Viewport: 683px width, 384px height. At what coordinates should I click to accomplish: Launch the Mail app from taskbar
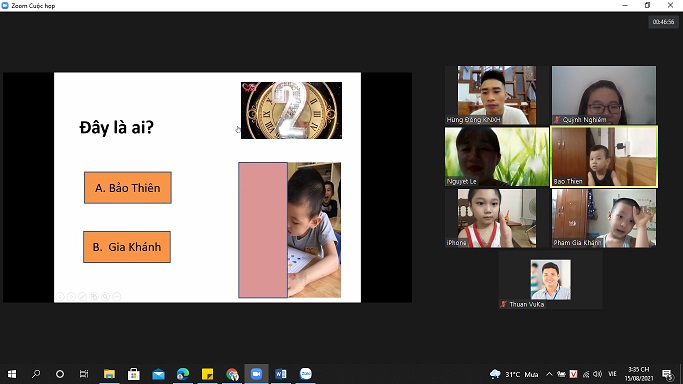tap(158, 374)
